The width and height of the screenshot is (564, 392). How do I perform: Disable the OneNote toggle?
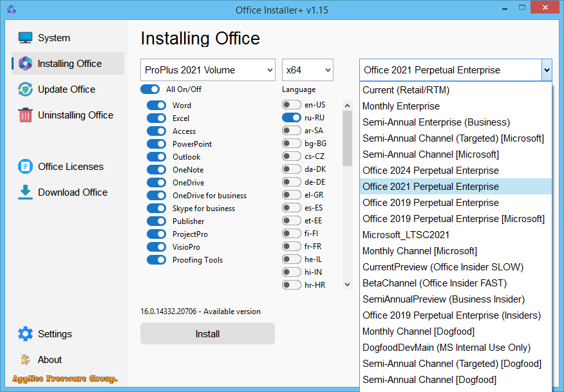(x=156, y=170)
